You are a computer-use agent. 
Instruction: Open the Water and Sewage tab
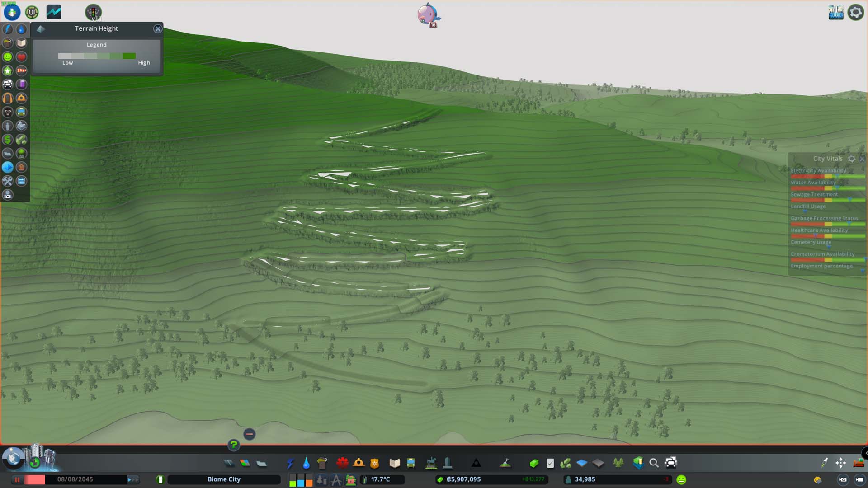307,463
